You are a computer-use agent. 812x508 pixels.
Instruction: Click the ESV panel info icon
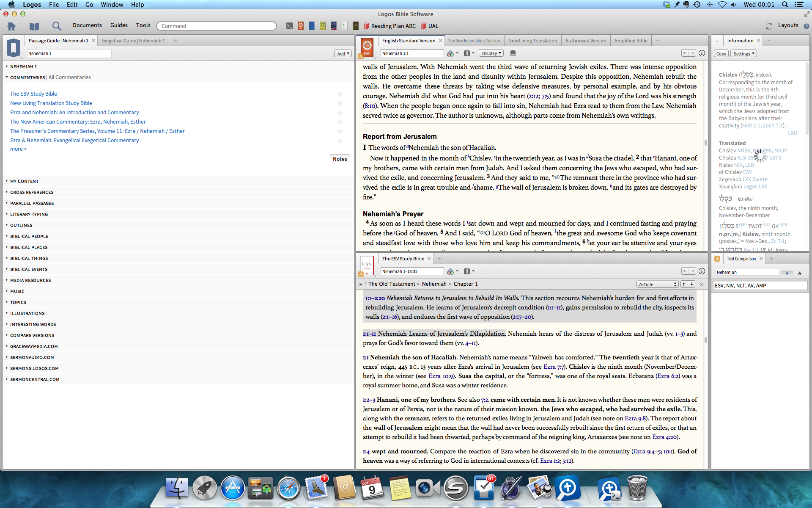(x=702, y=53)
